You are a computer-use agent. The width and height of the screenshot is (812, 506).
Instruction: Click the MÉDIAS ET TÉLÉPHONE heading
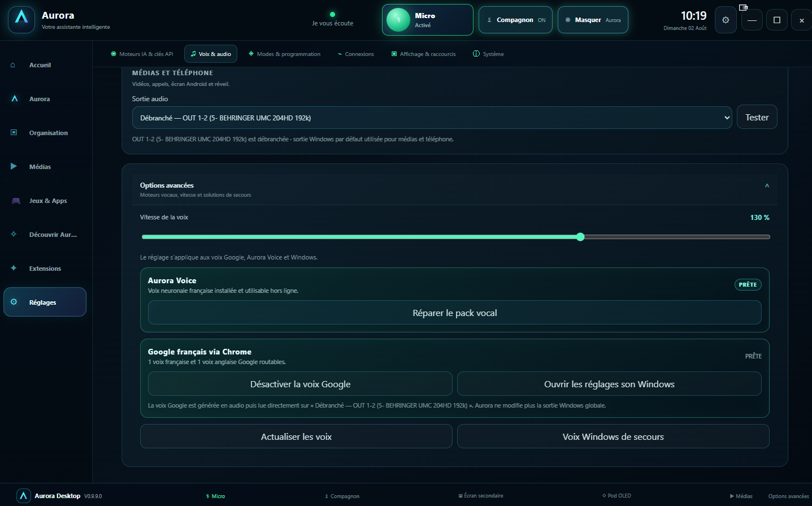coord(172,73)
